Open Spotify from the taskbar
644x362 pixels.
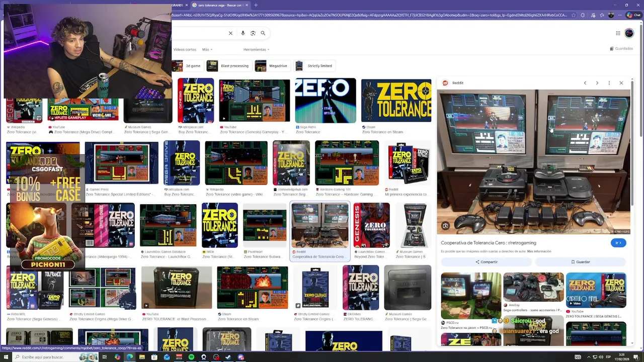coord(191,357)
